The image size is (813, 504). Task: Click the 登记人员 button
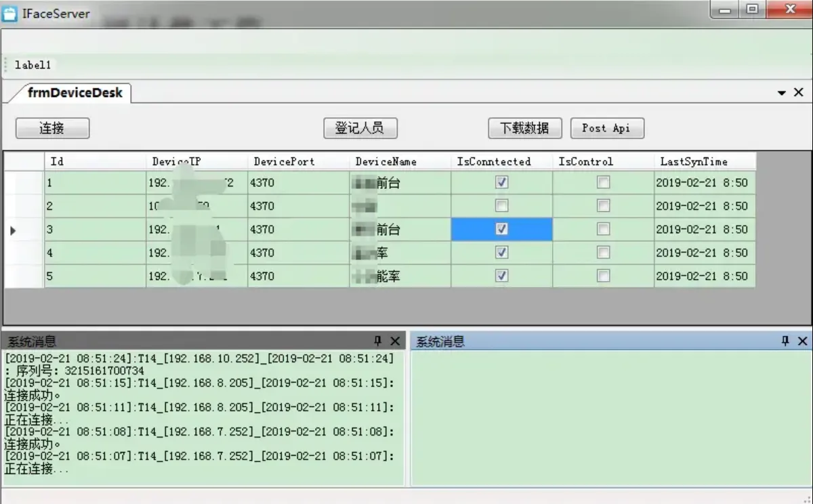tap(360, 128)
